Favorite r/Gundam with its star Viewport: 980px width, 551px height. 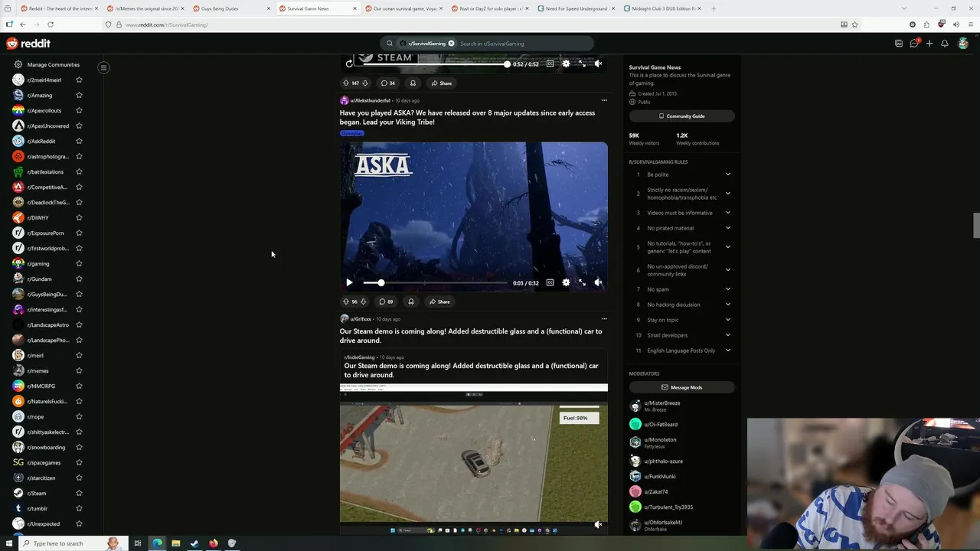click(x=79, y=279)
